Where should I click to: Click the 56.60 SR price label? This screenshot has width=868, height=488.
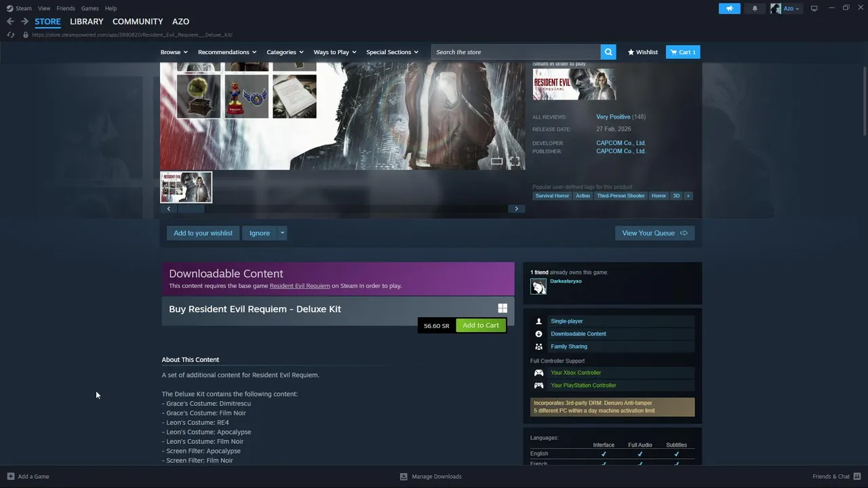(x=437, y=326)
